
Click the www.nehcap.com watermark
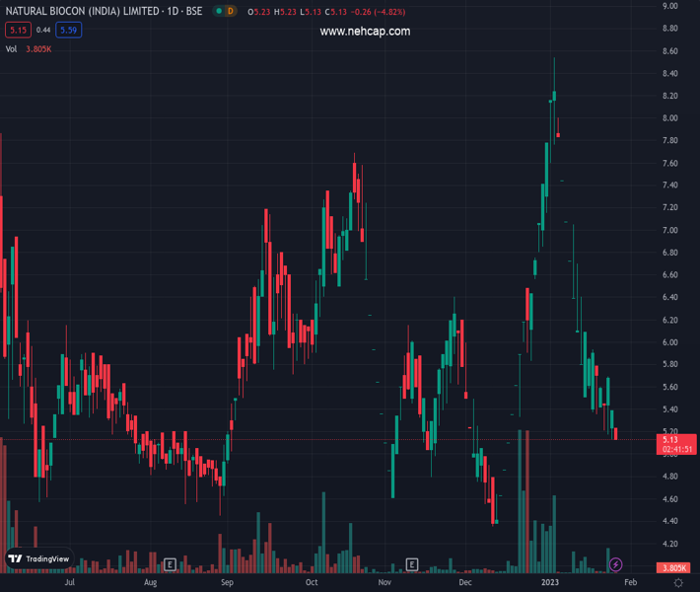(x=365, y=32)
